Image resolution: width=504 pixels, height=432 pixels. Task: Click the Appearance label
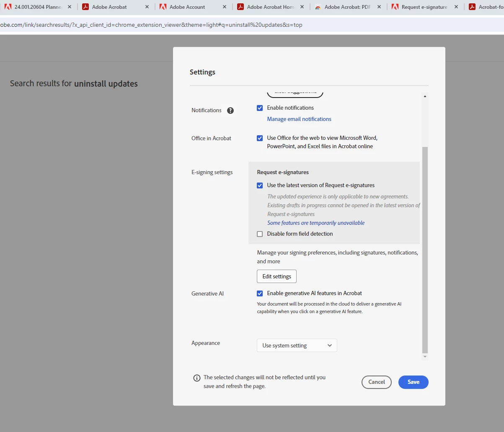click(x=206, y=343)
